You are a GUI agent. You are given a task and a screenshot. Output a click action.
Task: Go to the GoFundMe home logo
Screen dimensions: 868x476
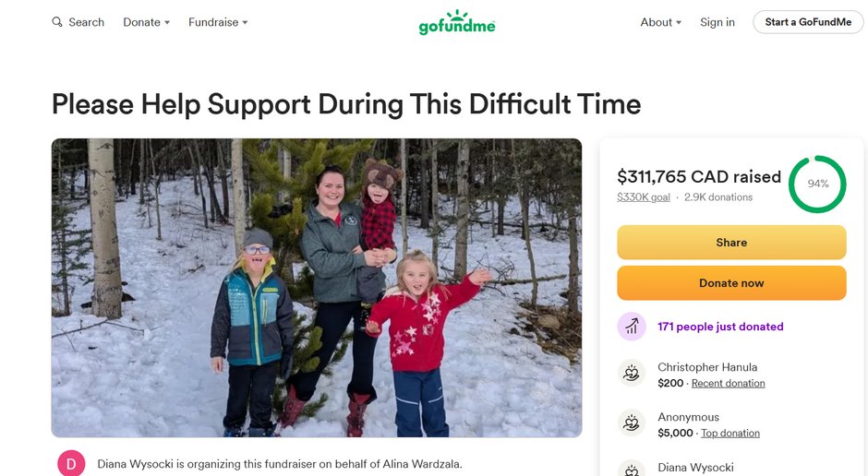pyautogui.click(x=457, y=22)
